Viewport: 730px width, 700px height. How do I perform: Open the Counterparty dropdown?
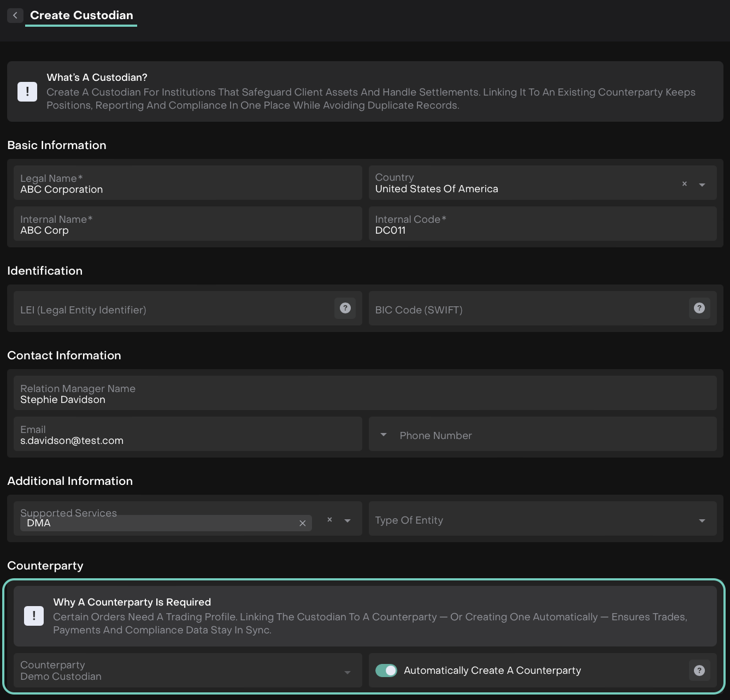(x=348, y=672)
